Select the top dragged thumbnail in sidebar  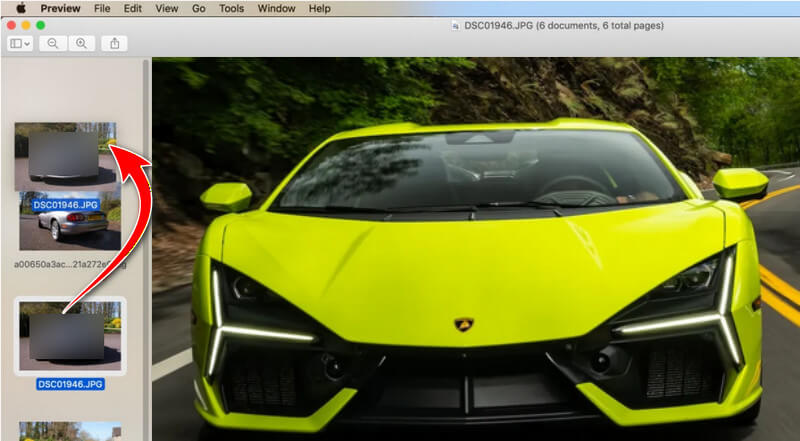(x=65, y=155)
